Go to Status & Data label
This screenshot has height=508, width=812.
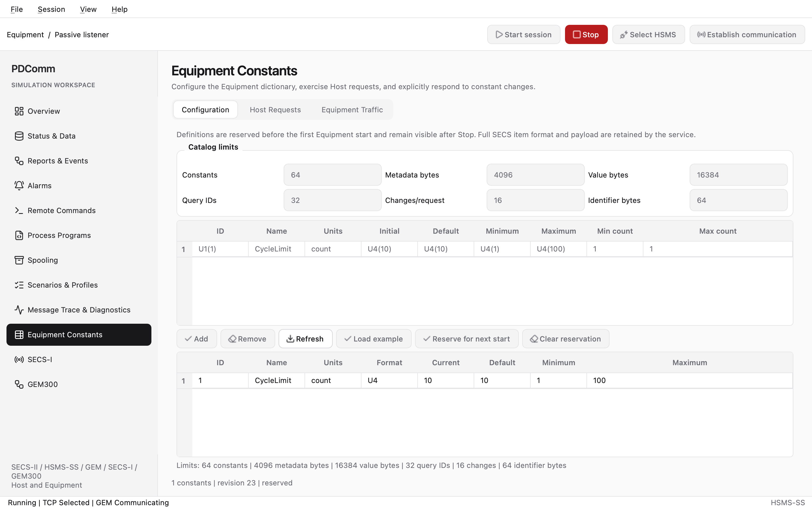pyautogui.click(x=51, y=136)
